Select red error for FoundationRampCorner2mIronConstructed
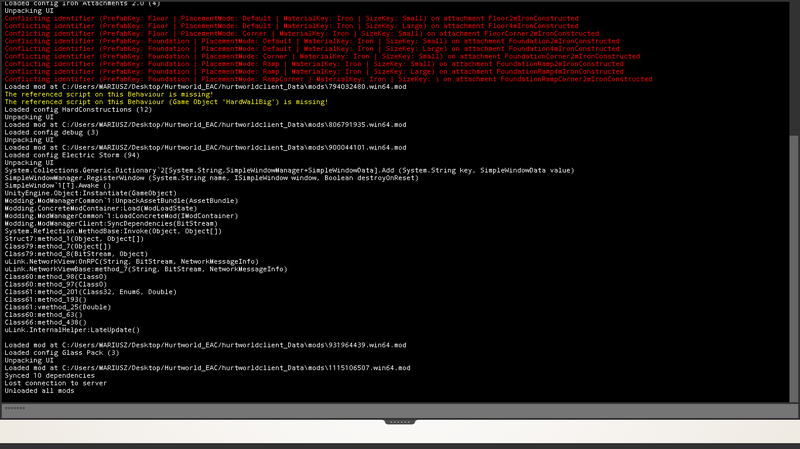This screenshot has width=800, height=449. click(328, 79)
